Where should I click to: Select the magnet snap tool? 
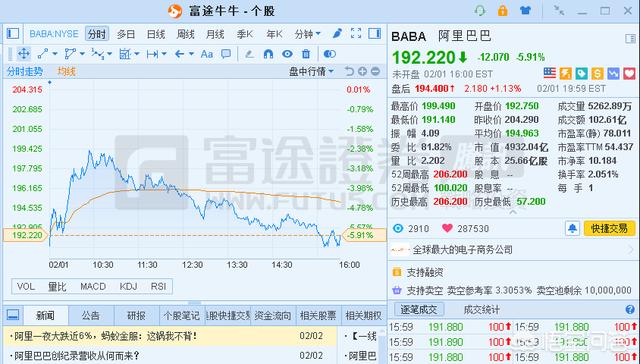tap(268, 54)
